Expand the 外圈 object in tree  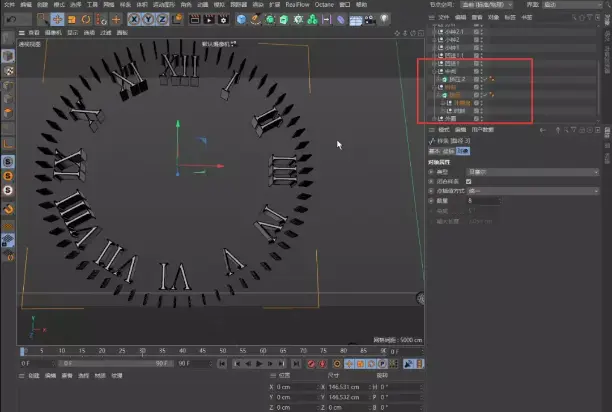tap(434, 119)
